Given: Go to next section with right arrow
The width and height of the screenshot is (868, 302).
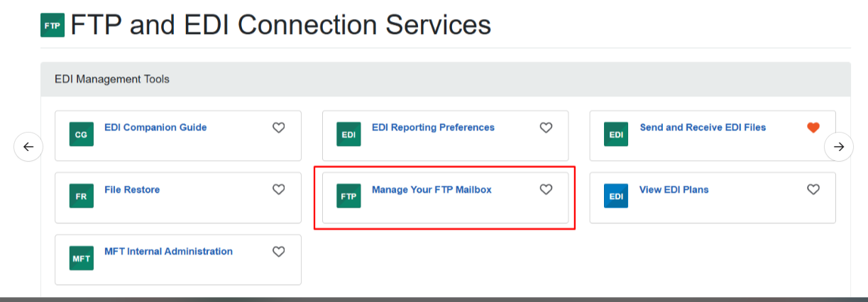Looking at the screenshot, I should (839, 147).
